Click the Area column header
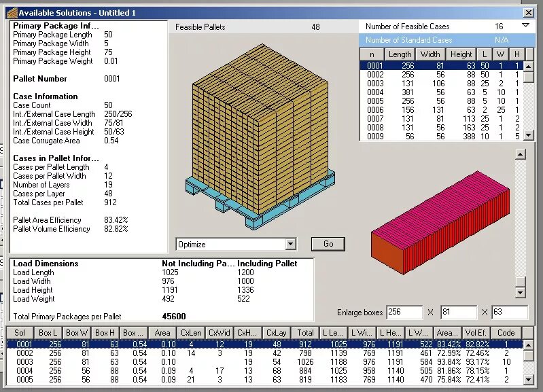This screenshot has width=543, height=392. (162, 333)
